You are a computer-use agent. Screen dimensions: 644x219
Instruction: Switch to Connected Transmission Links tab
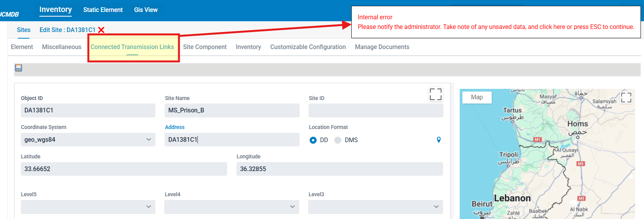pyautogui.click(x=132, y=47)
